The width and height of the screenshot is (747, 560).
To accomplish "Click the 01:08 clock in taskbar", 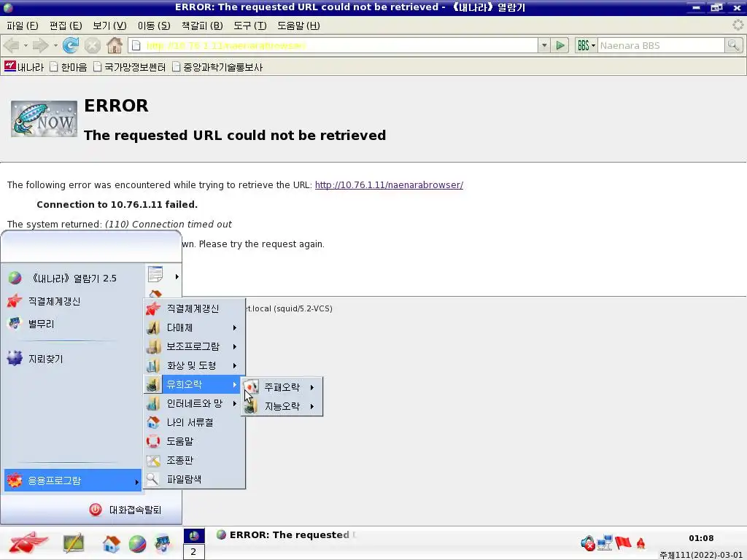I will (701, 538).
